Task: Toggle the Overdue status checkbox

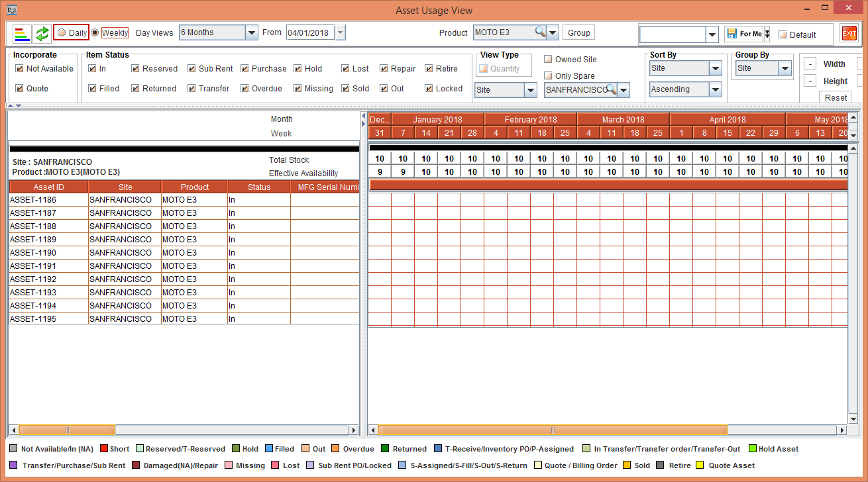Action: (x=244, y=88)
